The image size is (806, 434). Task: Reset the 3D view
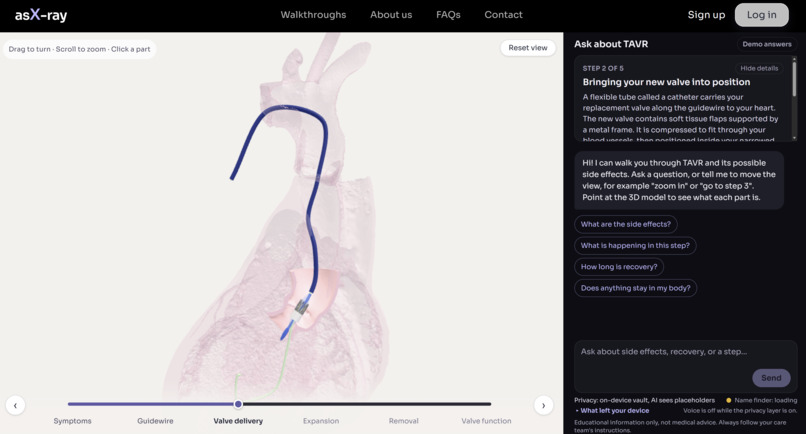click(527, 48)
